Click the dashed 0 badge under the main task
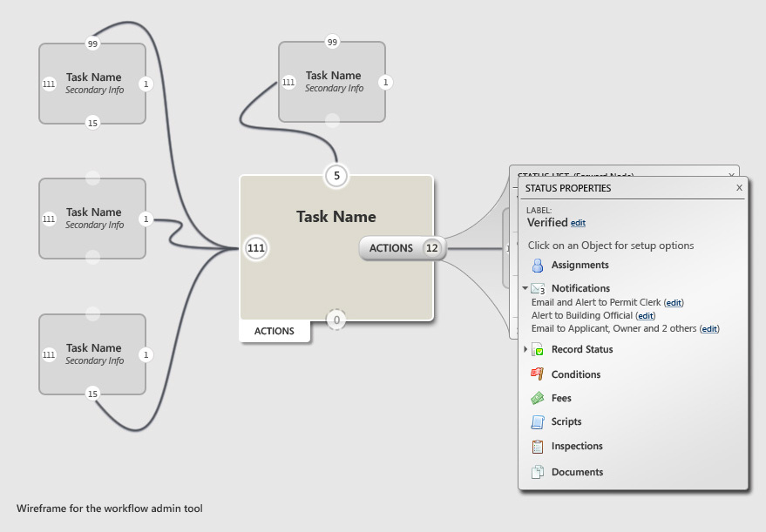Viewport: 766px width, 532px height. [336, 320]
